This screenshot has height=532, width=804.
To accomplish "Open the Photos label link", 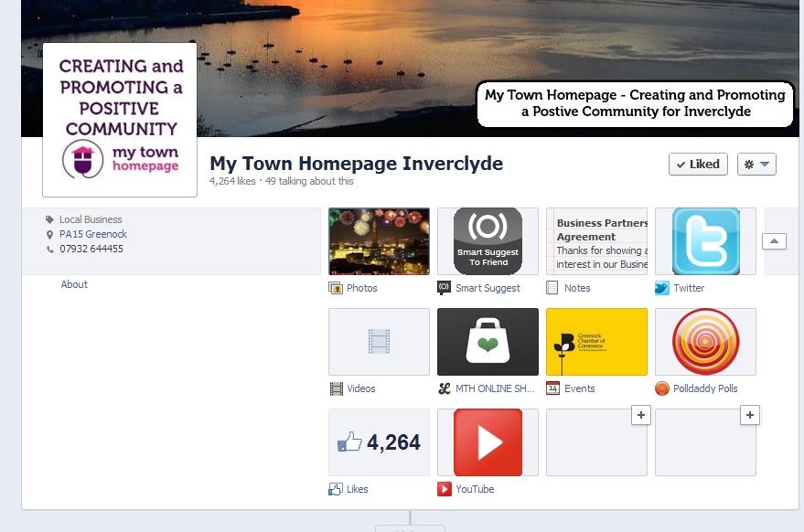I will [362, 288].
